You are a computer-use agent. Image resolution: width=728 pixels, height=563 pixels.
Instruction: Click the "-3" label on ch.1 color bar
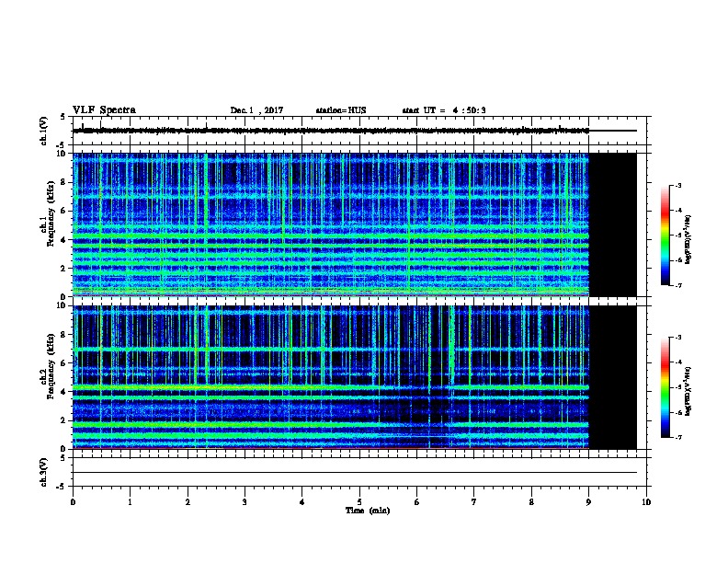click(x=677, y=185)
